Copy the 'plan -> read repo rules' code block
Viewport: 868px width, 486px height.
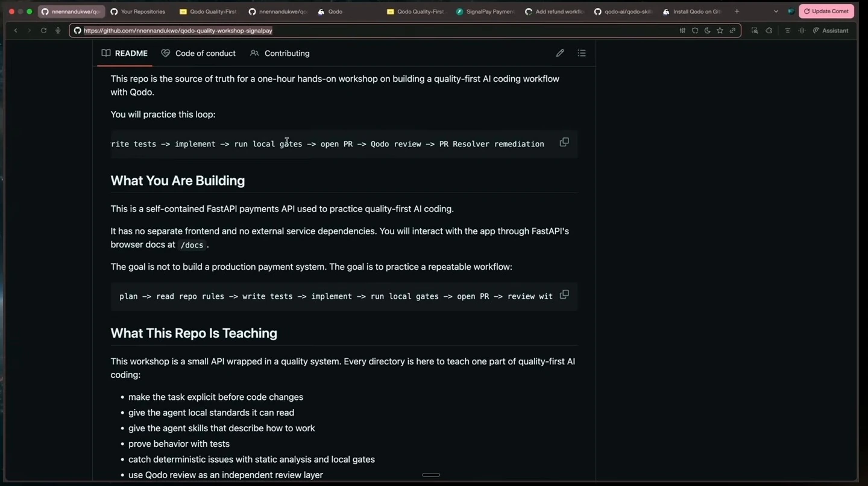click(564, 294)
